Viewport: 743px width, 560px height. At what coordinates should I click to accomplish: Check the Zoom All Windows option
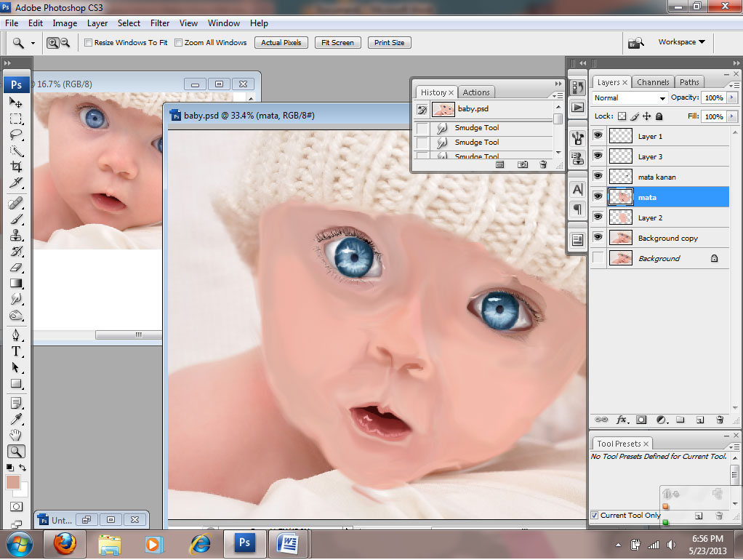(179, 43)
